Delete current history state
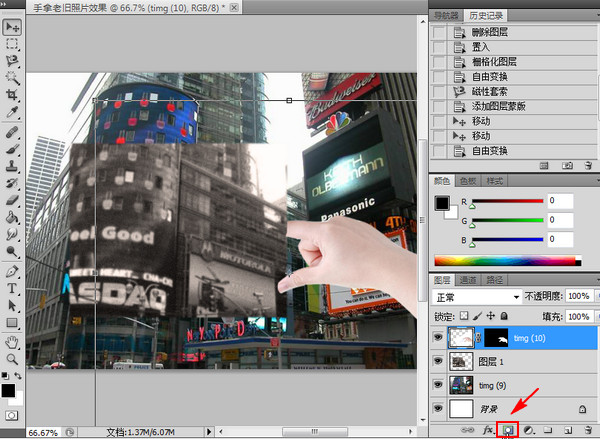The image size is (600, 439). click(589, 165)
